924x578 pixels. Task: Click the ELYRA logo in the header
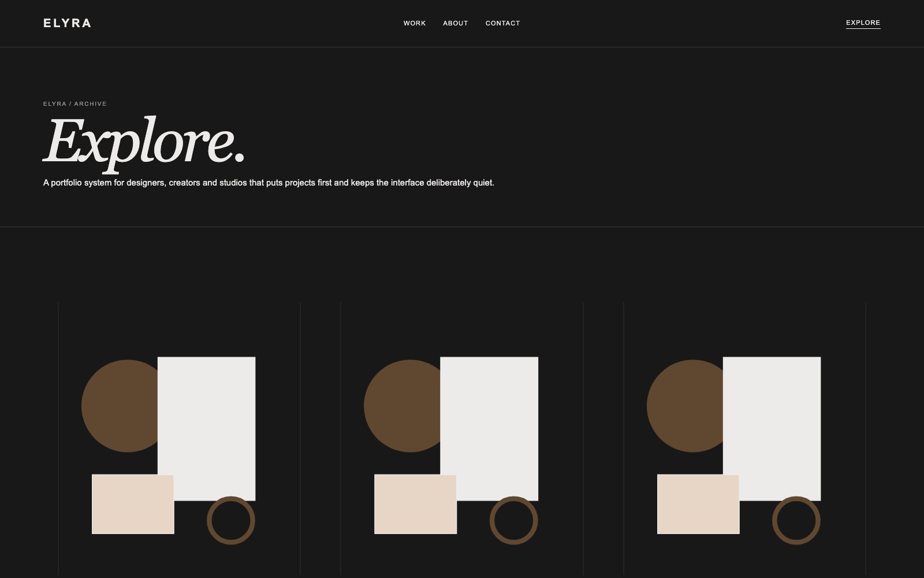pos(67,23)
